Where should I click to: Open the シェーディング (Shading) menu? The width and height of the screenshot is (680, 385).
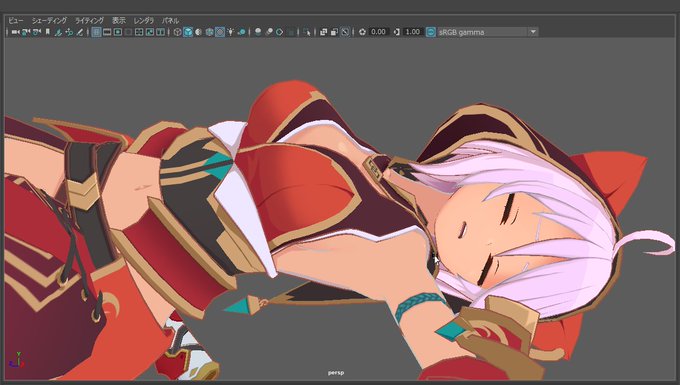coord(49,20)
